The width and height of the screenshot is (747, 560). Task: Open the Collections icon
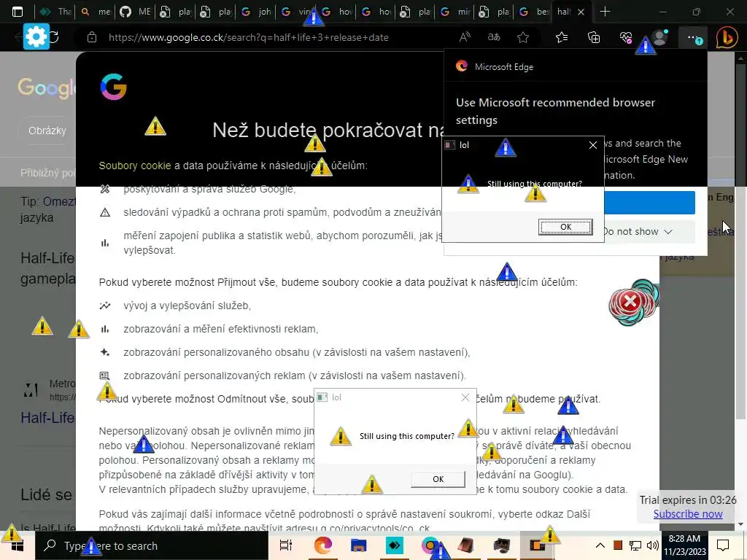594,37
